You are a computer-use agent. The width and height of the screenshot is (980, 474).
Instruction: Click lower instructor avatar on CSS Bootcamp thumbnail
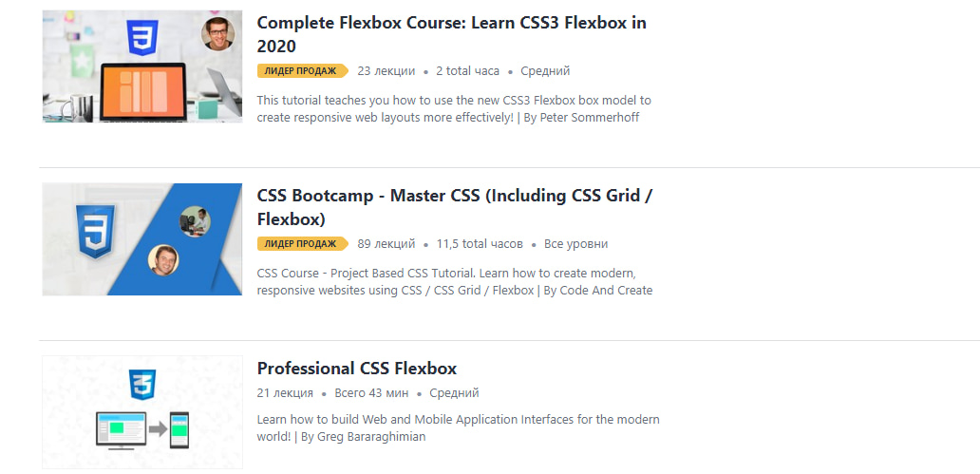[x=163, y=259]
